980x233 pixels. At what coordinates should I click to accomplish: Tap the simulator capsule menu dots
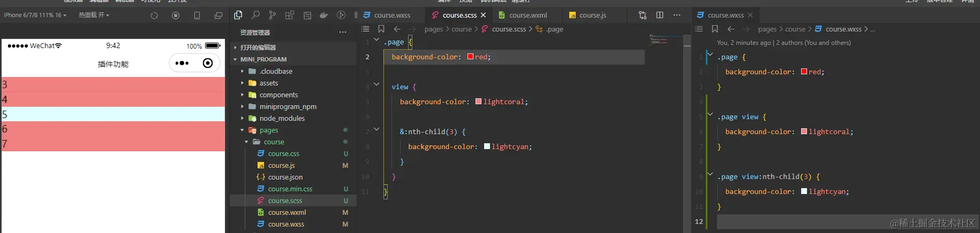[182, 63]
